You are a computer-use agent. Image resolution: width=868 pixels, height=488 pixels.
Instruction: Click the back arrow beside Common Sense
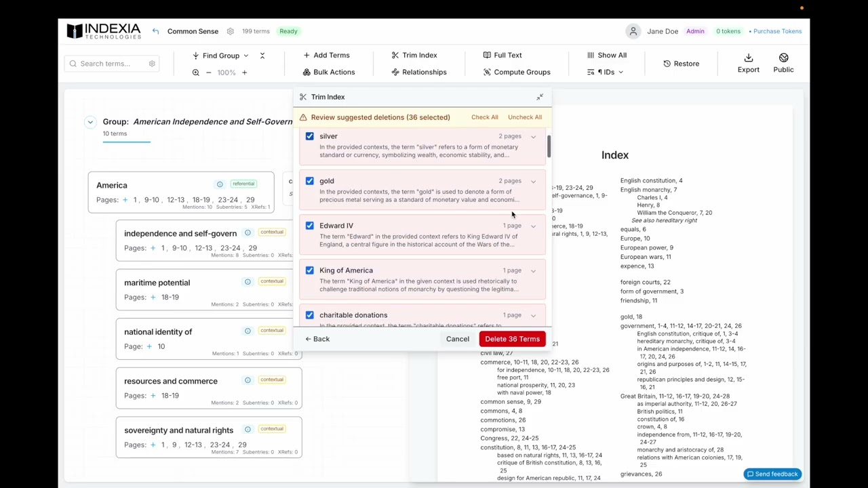(155, 31)
